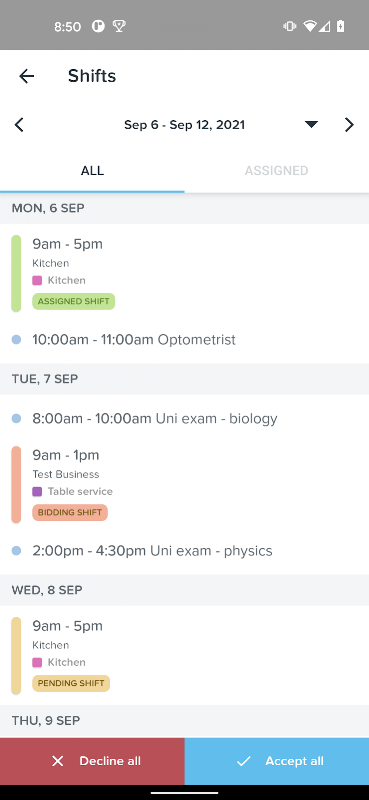Click the Decline all button
Screen dimensions: 369x800
pos(92,761)
